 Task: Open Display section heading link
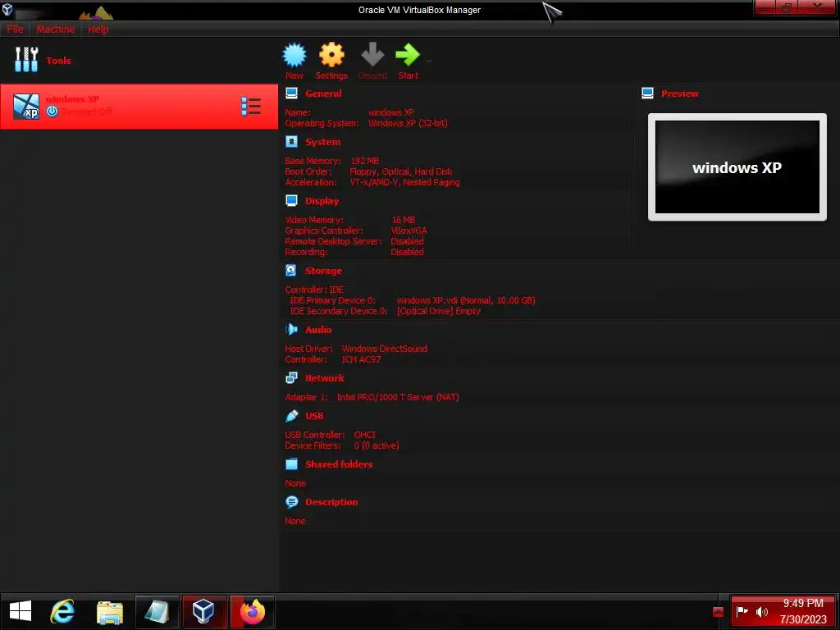(x=322, y=201)
